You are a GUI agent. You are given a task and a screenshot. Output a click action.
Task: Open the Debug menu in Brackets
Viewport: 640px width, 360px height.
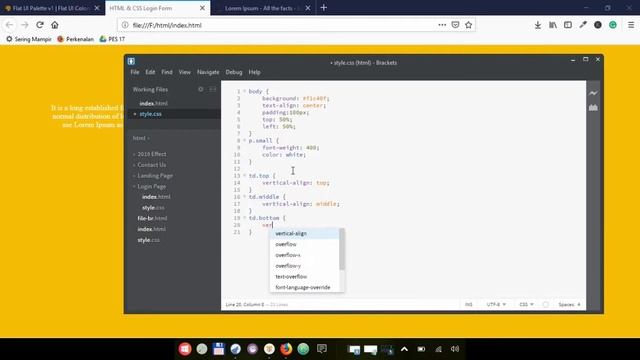(234, 72)
